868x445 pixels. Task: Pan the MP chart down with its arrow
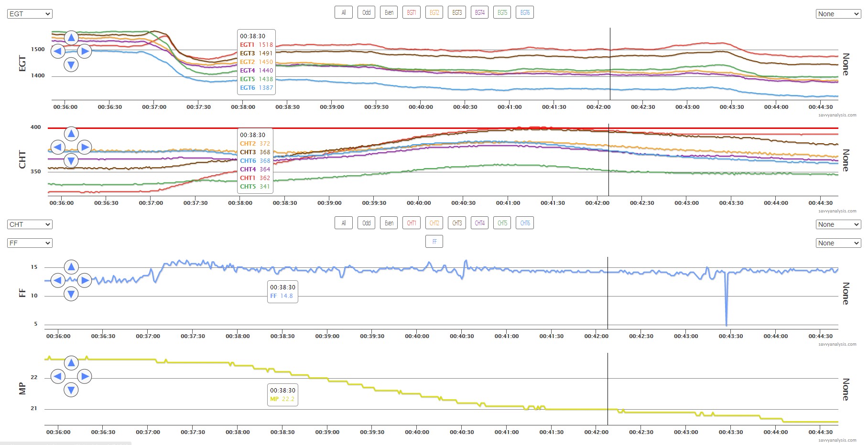coord(71,390)
